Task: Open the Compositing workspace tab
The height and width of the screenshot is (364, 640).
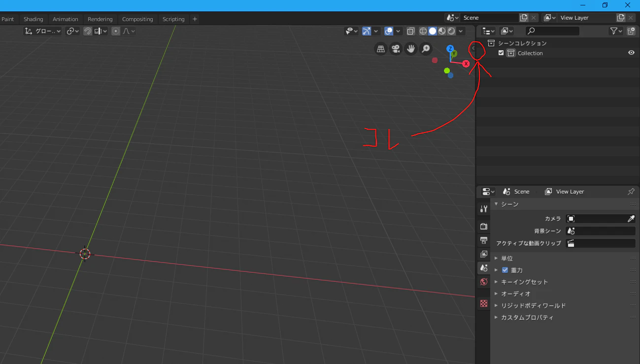Action: coord(137,19)
